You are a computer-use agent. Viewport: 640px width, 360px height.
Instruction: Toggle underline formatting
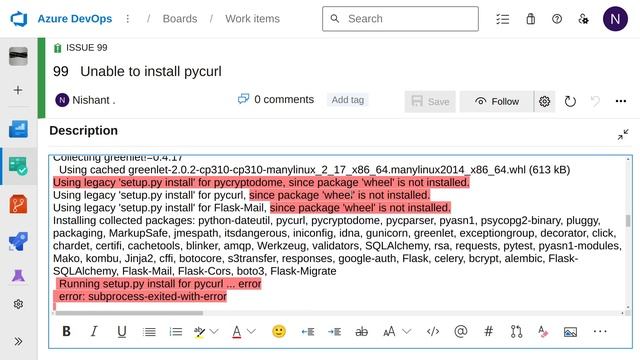coord(122,331)
